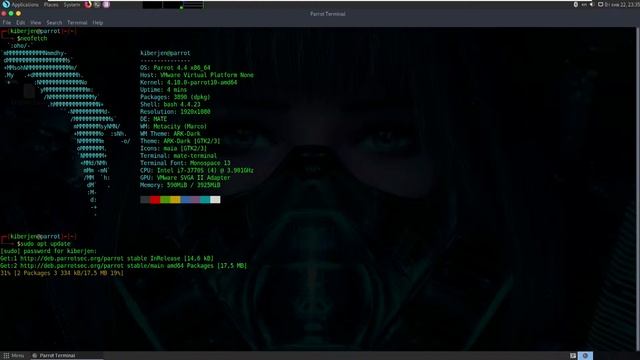Click the Parrot logo icon beside Applications
The width and height of the screenshot is (640, 360).
[x=6, y=4]
